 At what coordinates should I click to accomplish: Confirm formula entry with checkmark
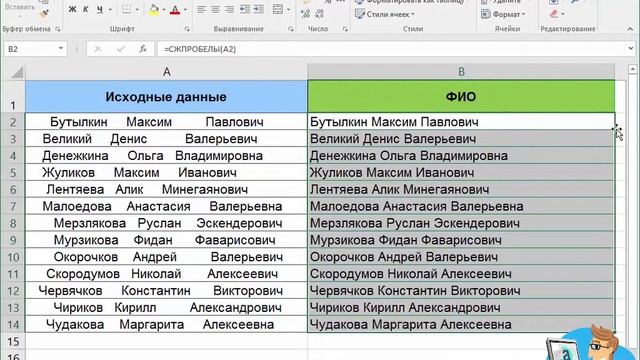click(120, 49)
